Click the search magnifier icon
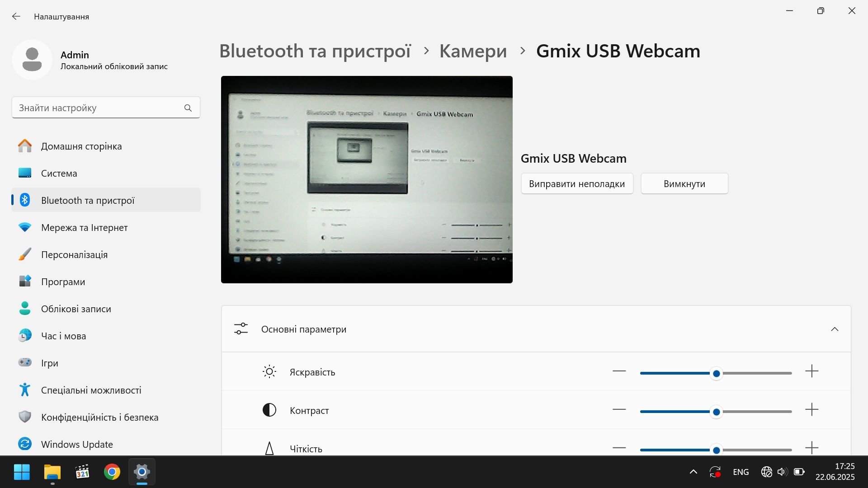This screenshot has height=488, width=868. pyautogui.click(x=188, y=108)
